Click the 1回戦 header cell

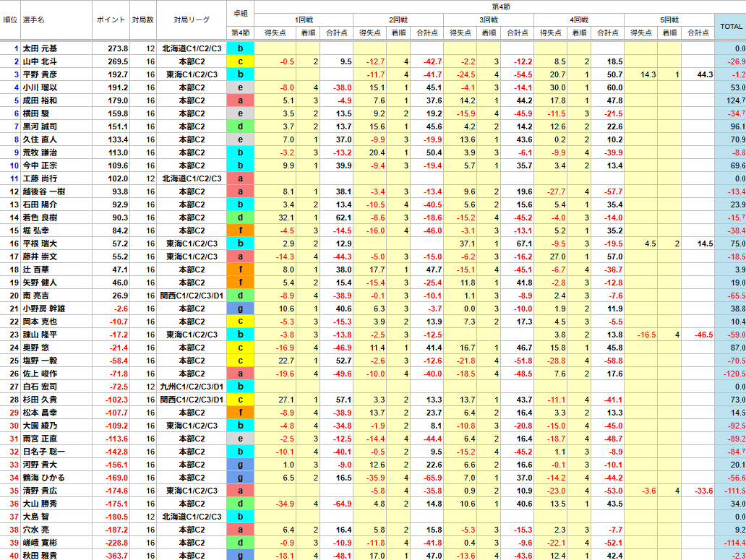pos(304,20)
